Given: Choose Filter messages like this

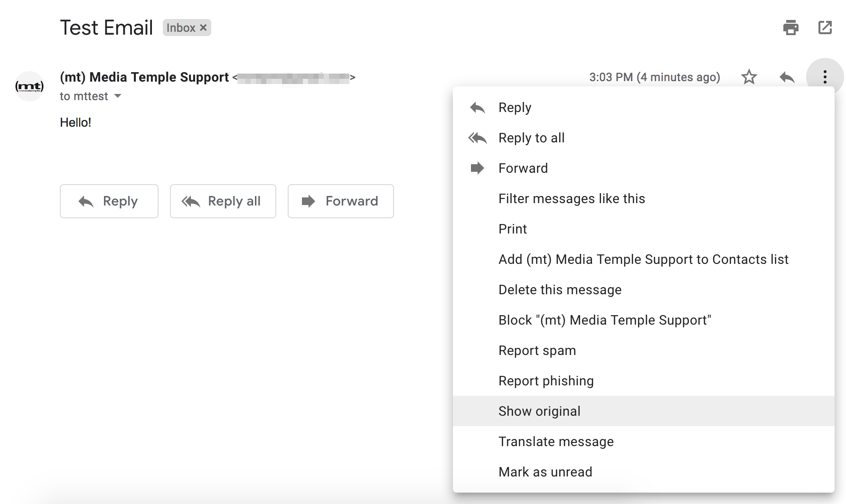Looking at the screenshot, I should (572, 199).
